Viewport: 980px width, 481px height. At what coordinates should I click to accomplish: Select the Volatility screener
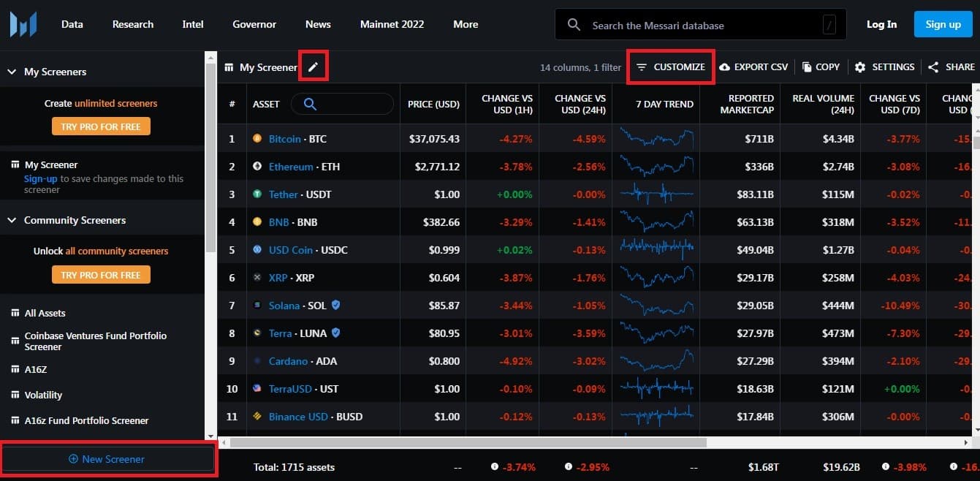point(43,395)
